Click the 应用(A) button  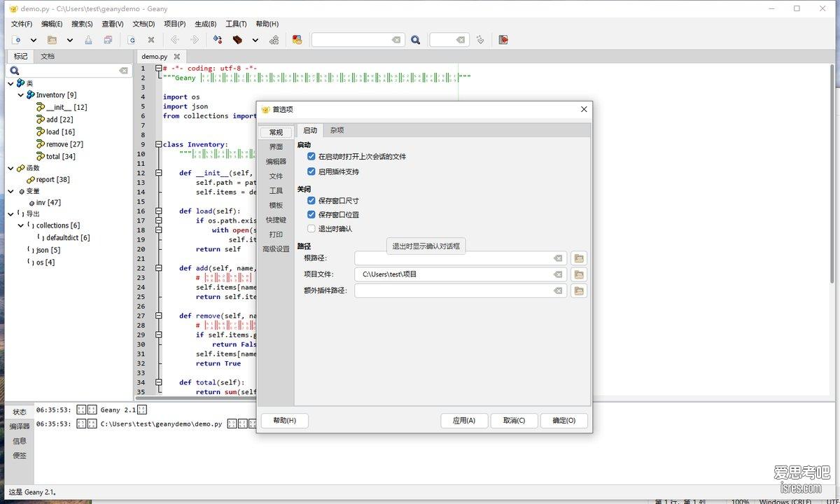point(464,421)
